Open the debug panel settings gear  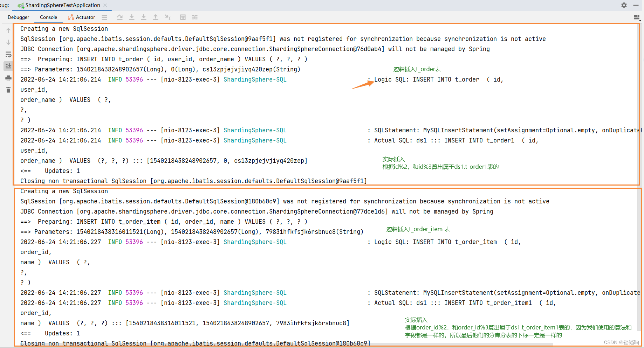624,5
